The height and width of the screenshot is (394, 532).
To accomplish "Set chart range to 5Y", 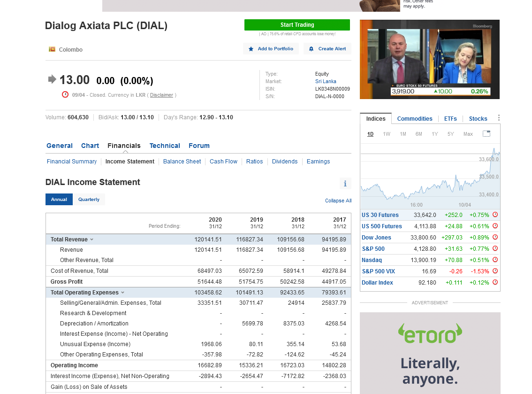I will [x=450, y=134].
